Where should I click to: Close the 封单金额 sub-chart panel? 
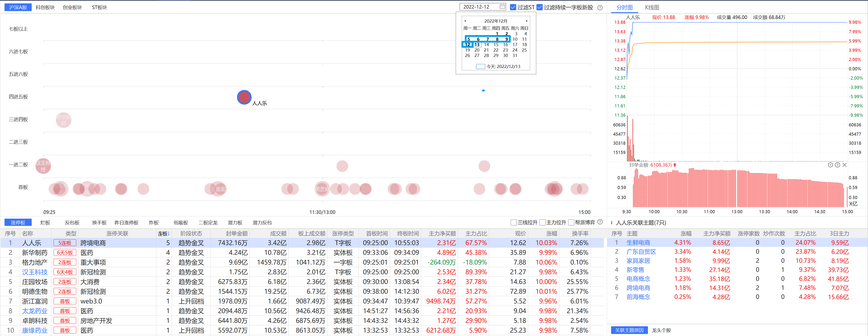point(844,165)
